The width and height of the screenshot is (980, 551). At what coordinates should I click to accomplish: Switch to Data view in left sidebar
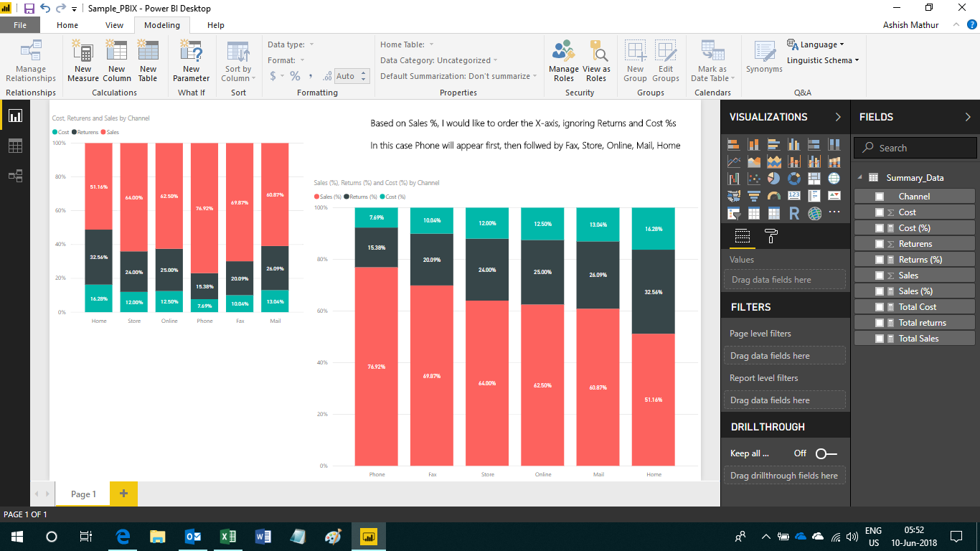click(x=15, y=146)
